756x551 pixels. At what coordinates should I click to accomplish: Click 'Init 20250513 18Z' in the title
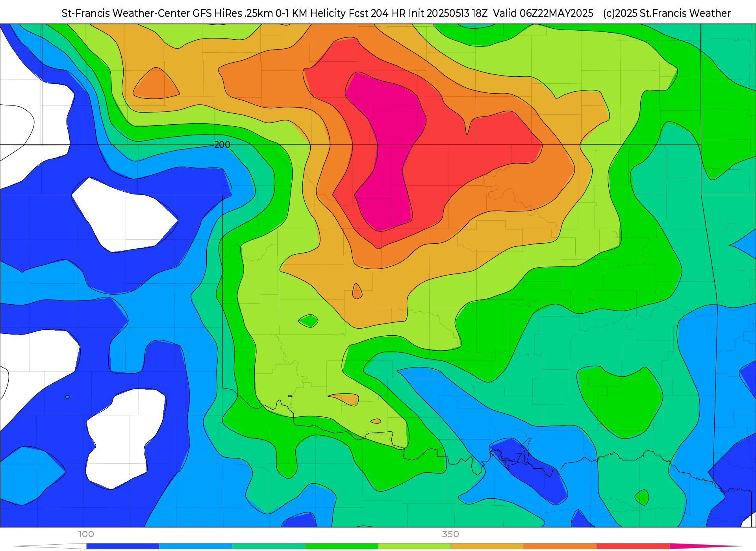point(448,13)
